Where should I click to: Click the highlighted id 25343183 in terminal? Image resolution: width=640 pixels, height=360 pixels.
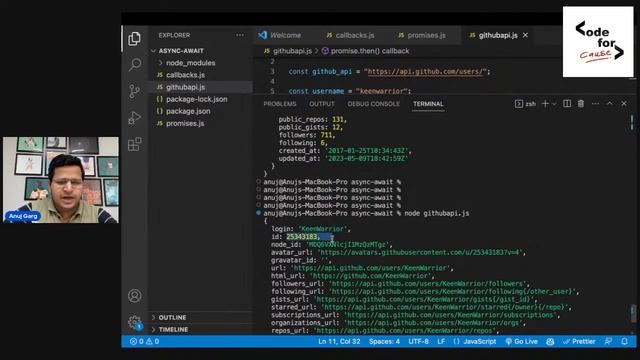click(x=302, y=237)
